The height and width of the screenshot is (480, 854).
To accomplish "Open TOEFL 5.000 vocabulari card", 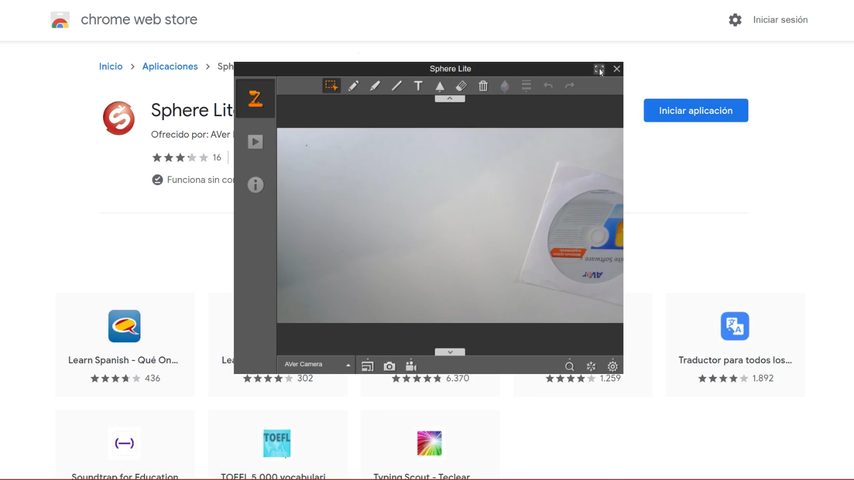I will click(x=277, y=445).
